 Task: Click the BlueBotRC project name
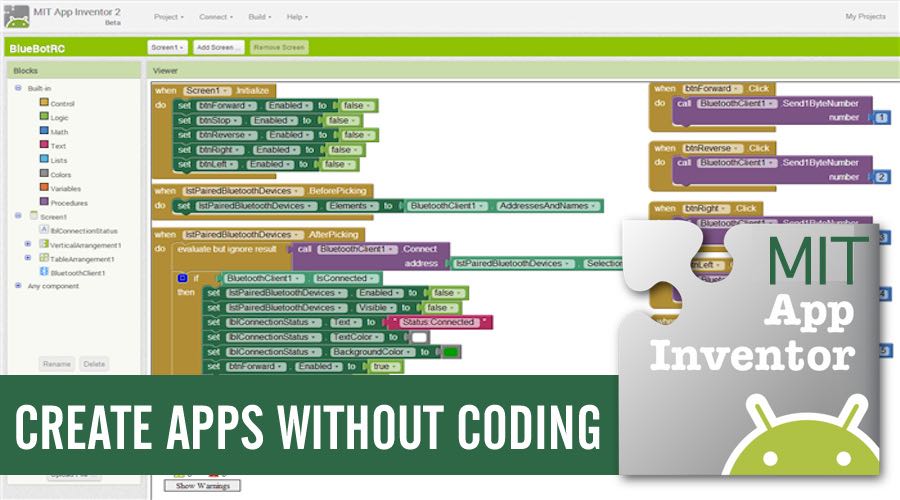(x=37, y=49)
